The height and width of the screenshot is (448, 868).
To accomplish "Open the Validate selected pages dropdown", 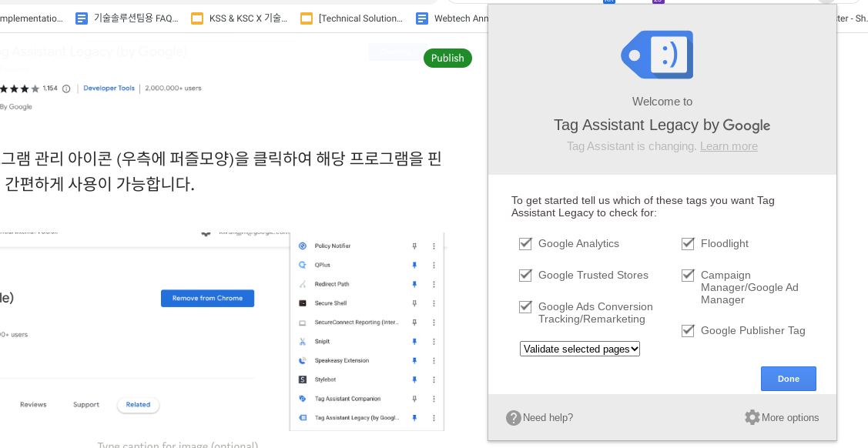I will 580,349.
